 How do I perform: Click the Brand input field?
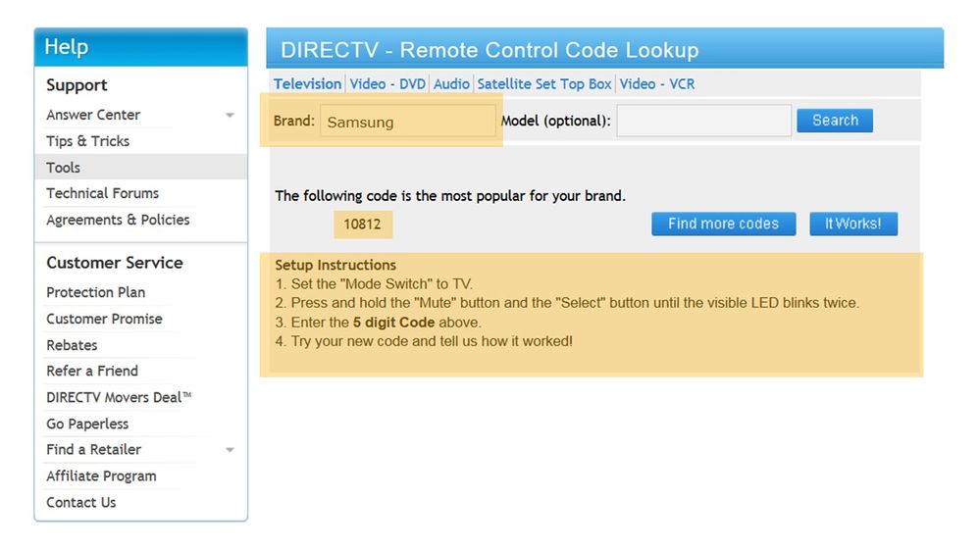coord(407,122)
